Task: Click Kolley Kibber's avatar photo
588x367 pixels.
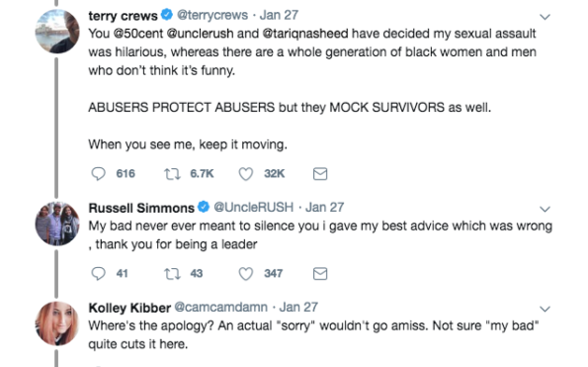Action: click(x=57, y=323)
